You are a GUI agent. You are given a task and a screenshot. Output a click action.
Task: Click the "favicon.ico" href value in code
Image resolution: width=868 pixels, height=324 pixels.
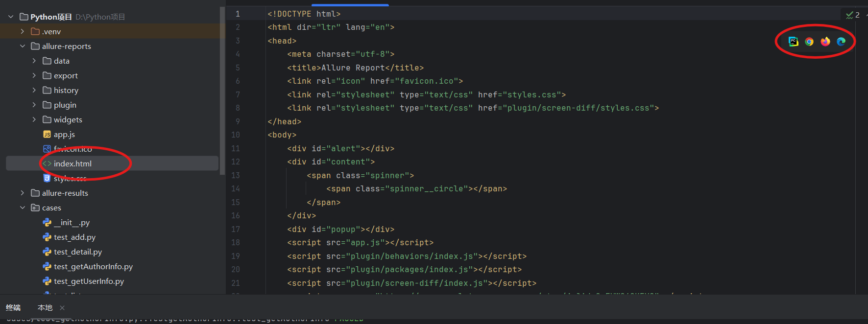tap(427, 81)
